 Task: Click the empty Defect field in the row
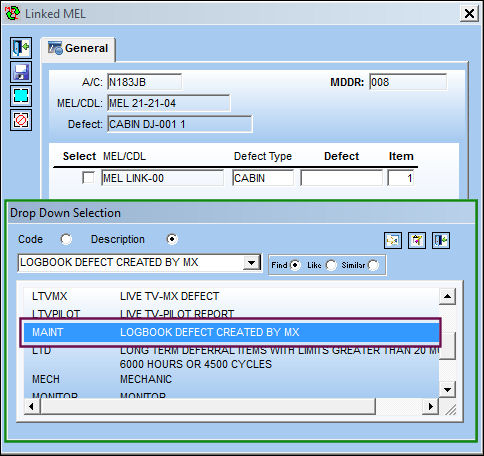341,178
